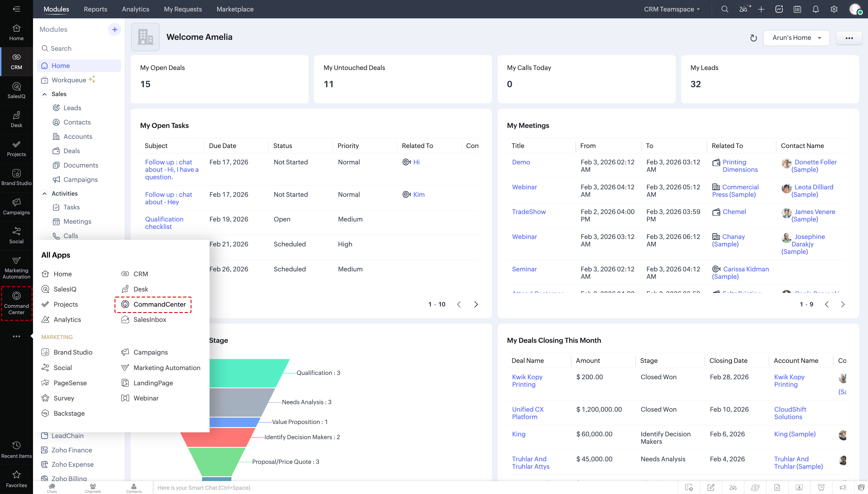The width and height of the screenshot is (868, 494).
Task: Click the calendar icon in top bar
Action: coord(797,9)
